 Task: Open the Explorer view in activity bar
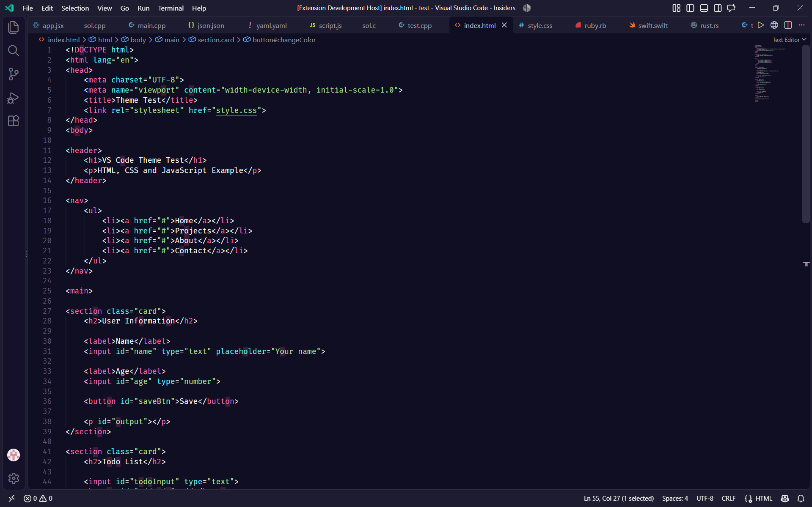[14, 27]
